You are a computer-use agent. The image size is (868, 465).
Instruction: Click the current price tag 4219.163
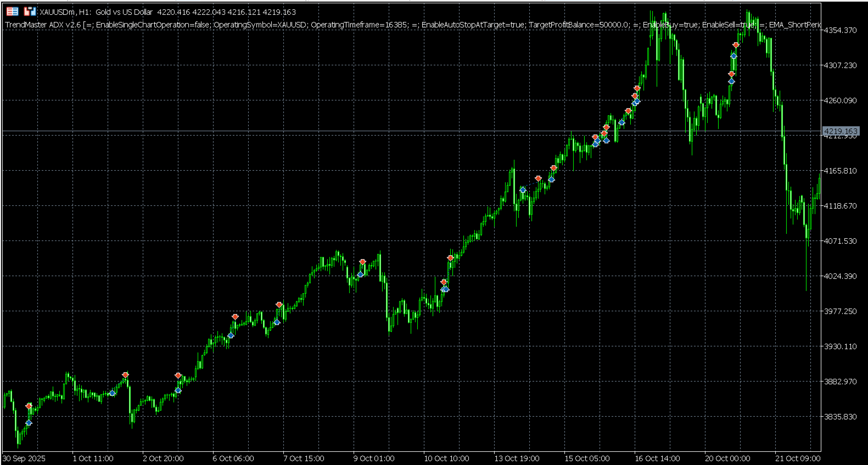click(x=841, y=131)
